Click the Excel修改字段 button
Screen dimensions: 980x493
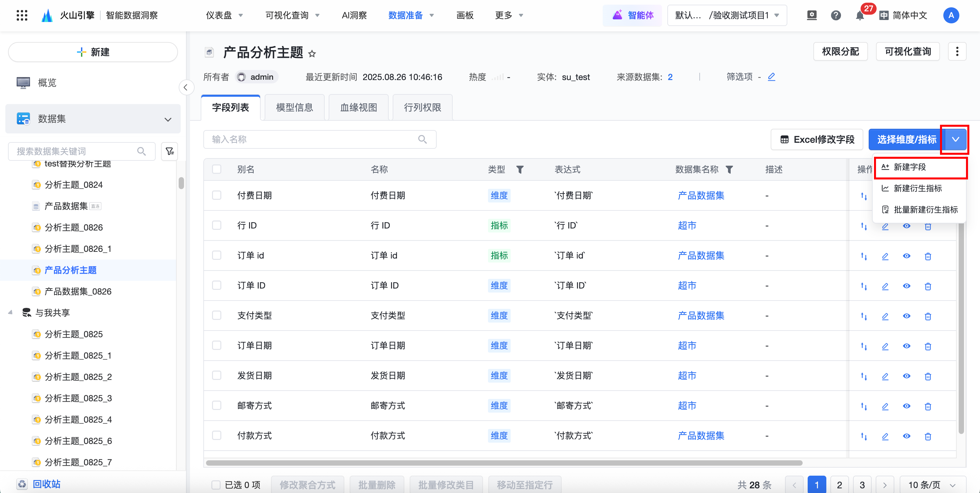click(x=817, y=139)
